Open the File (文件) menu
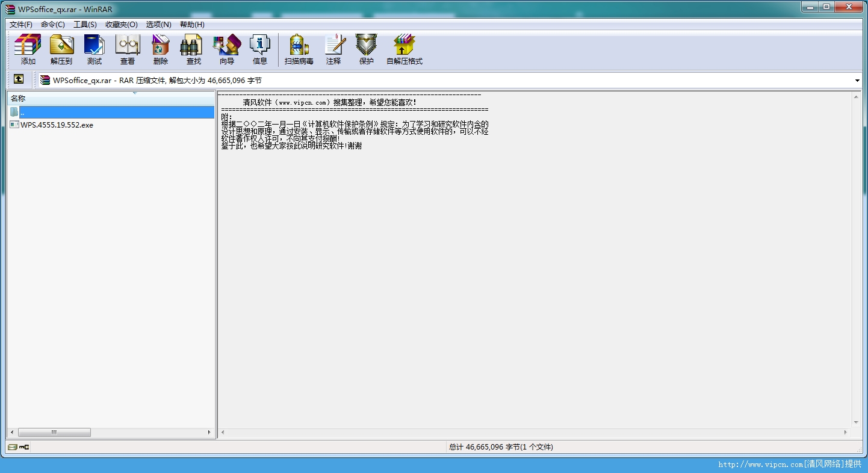 point(21,24)
